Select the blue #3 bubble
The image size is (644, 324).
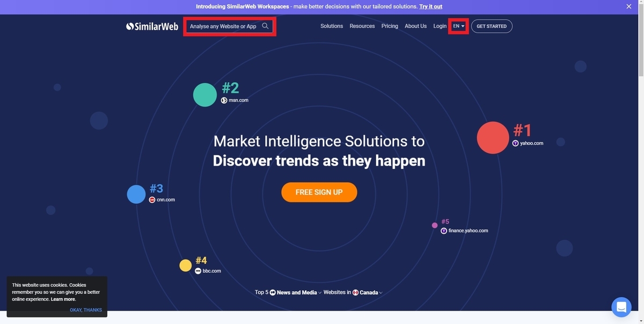136,194
